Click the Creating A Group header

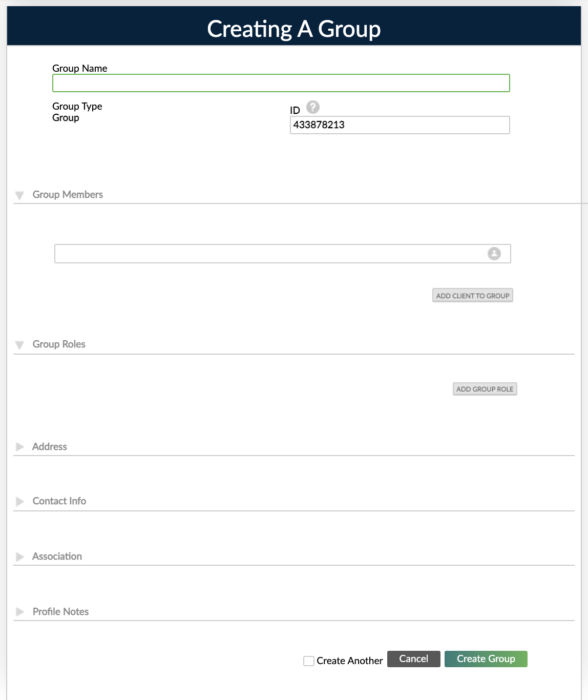(294, 29)
